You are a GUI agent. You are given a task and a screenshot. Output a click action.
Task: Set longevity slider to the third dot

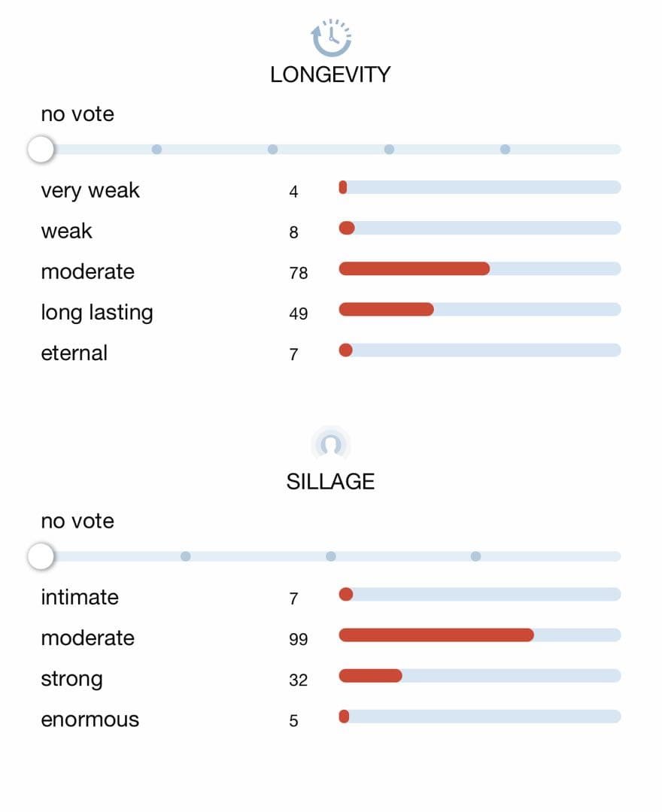tap(273, 150)
